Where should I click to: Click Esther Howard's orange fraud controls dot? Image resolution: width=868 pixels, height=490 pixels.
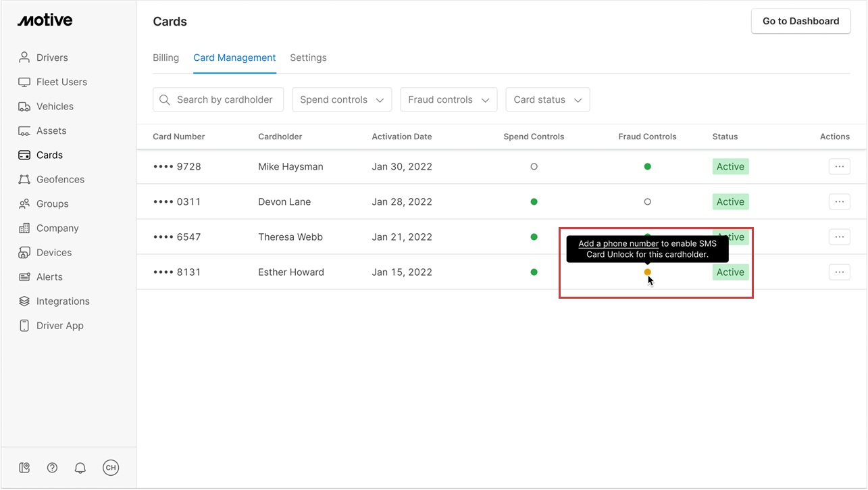click(647, 272)
